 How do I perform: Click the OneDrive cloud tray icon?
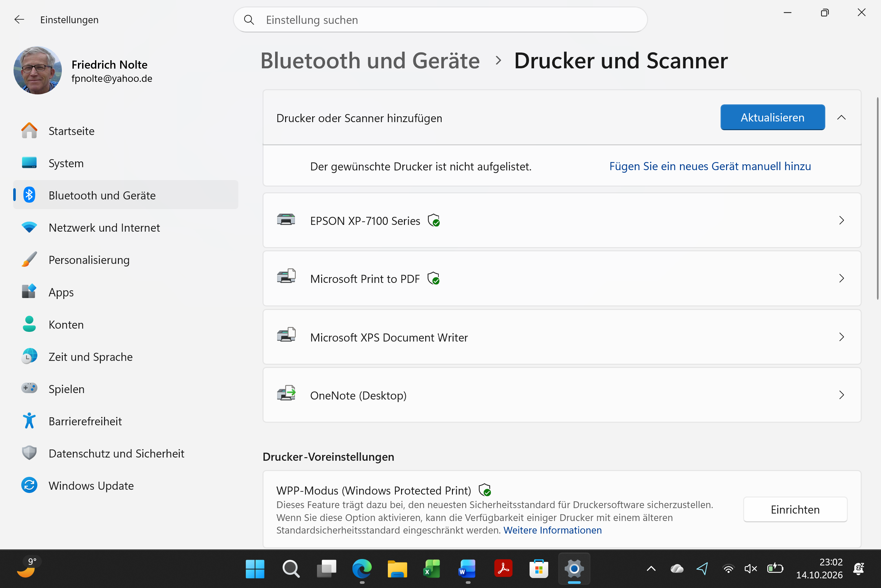point(677,569)
